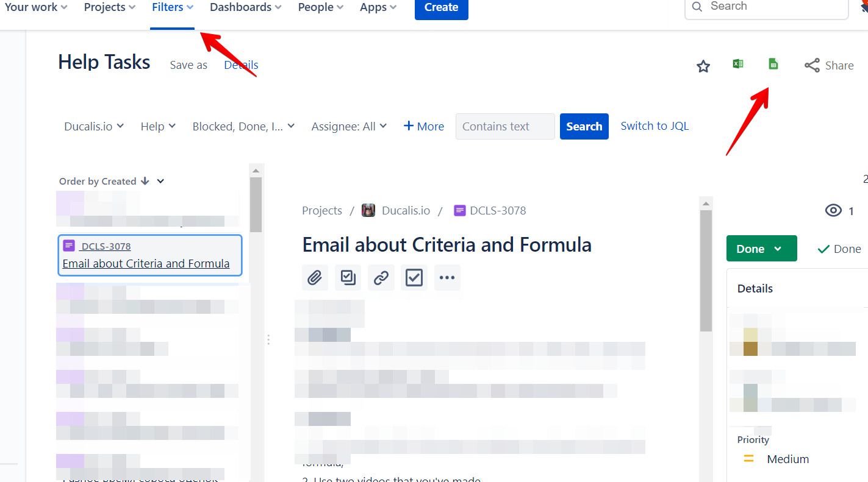Click the Share button
The width and height of the screenshot is (868, 482).
point(829,65)
